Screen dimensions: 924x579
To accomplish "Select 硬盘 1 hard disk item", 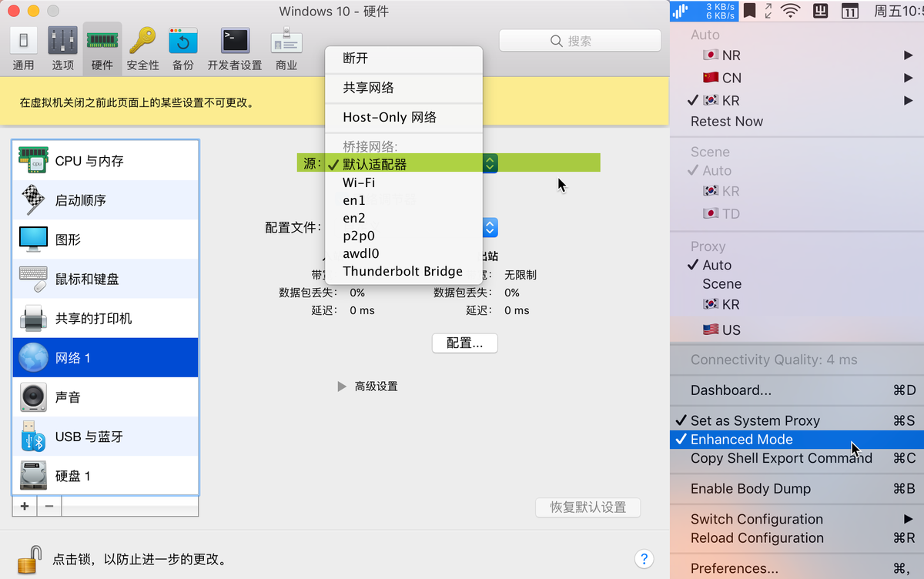I will coord(105,476).
